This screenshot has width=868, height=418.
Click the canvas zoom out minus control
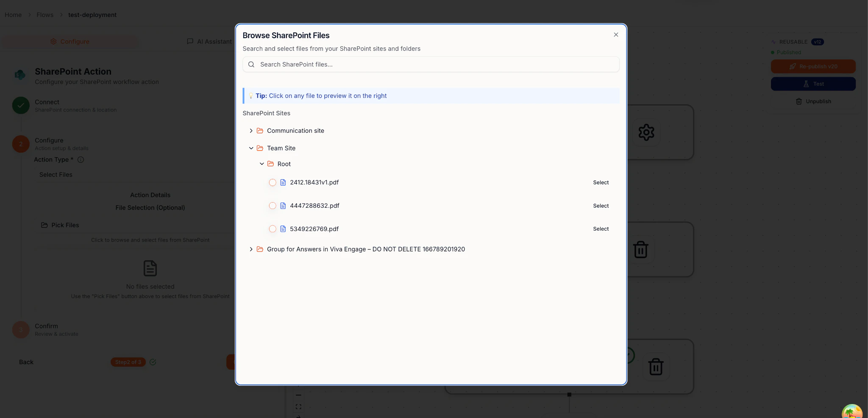tap(298, 395)
